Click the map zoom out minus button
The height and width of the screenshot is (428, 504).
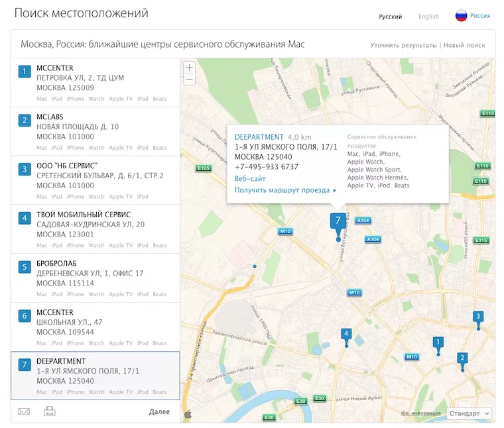[190, 80]
